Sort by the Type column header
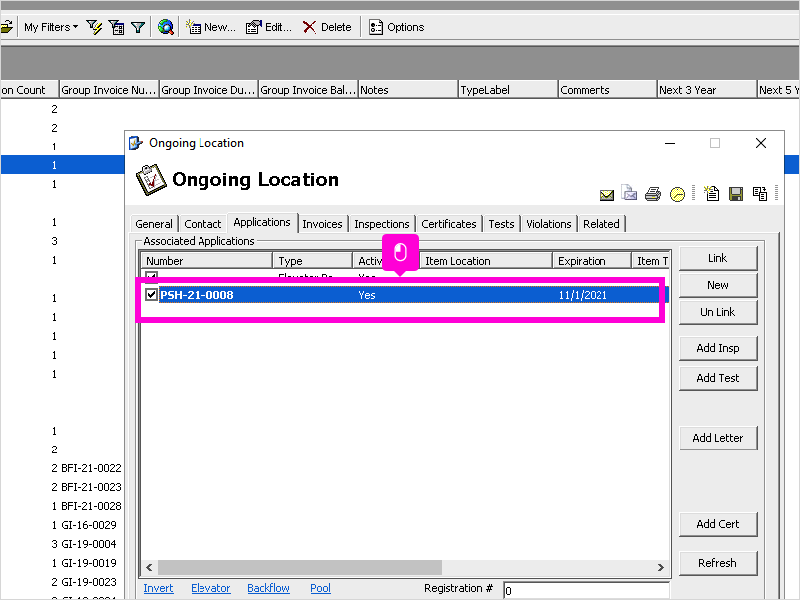800x600 pixels. [313, 261]
